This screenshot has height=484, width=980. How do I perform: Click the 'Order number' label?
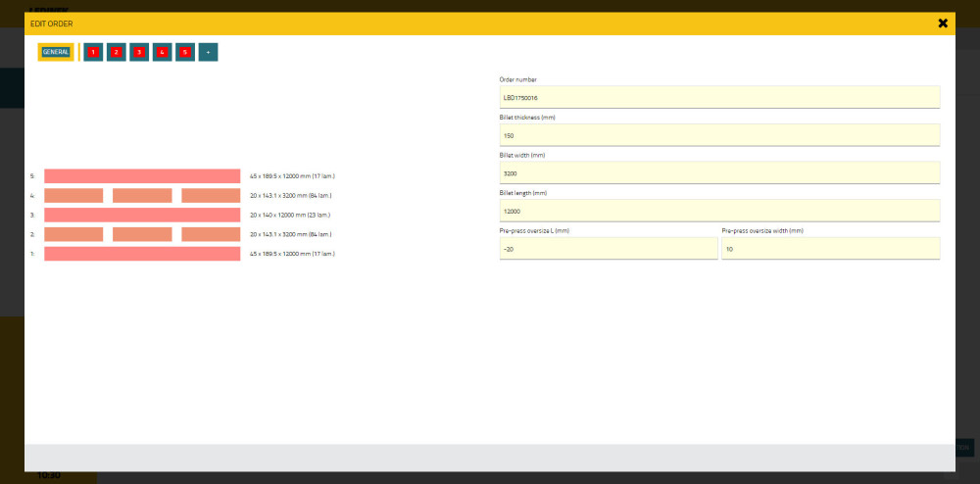click(517, 79)
